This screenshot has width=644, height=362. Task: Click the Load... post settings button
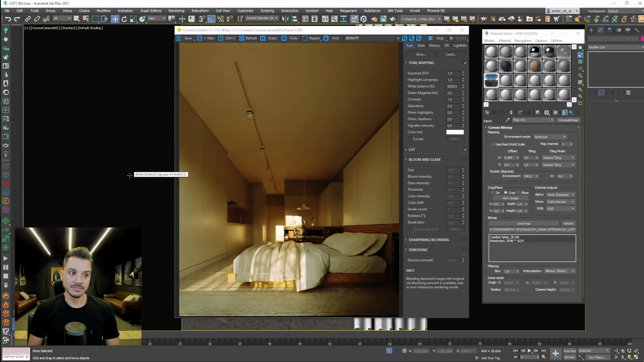pyautogui.click(x=451, y=54)
